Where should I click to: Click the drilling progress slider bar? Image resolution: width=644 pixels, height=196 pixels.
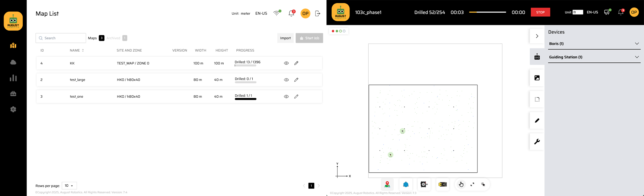pyautogui.click(x=487, y=12)
